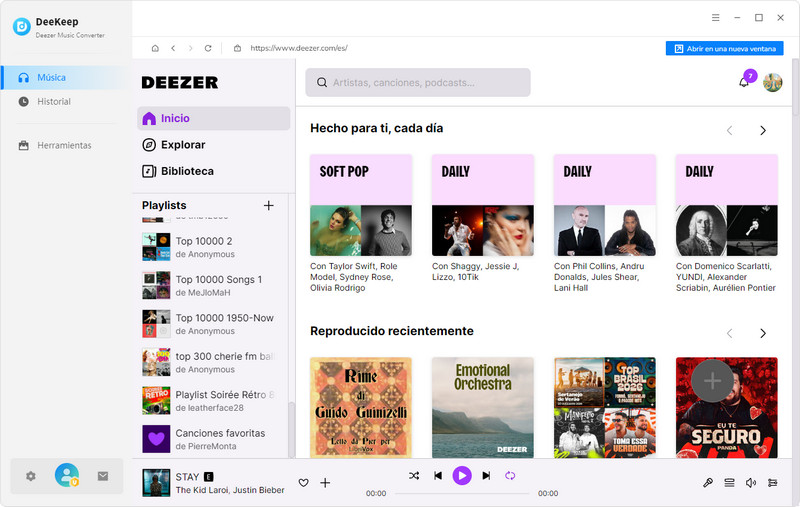Add STAY to a playlist
800x507 pixels.
pos(325,483)
